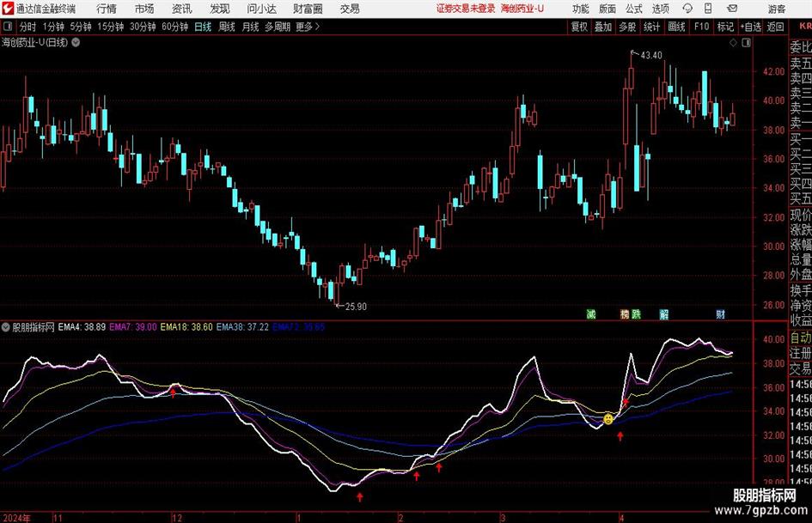Click the green 减 event marker
Viewport: 812px width, 523px height.
pyautogui.click(x=591, y=313)
